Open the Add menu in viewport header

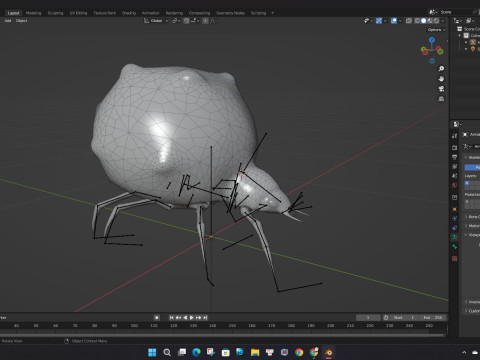click(x=8, y=21)
